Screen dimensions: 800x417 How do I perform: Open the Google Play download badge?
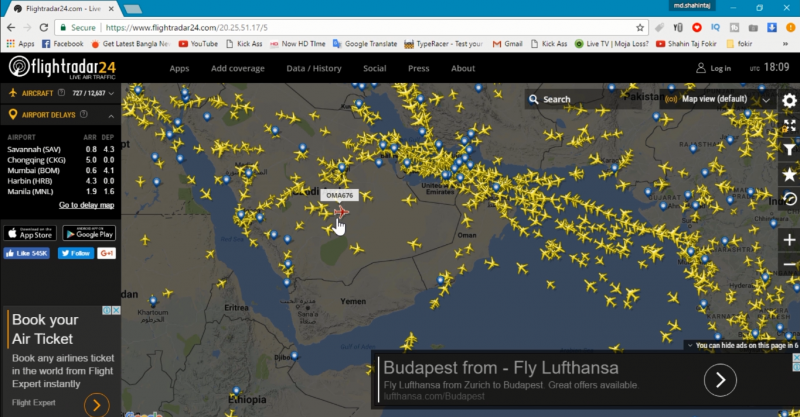click(x=89, y=233)
